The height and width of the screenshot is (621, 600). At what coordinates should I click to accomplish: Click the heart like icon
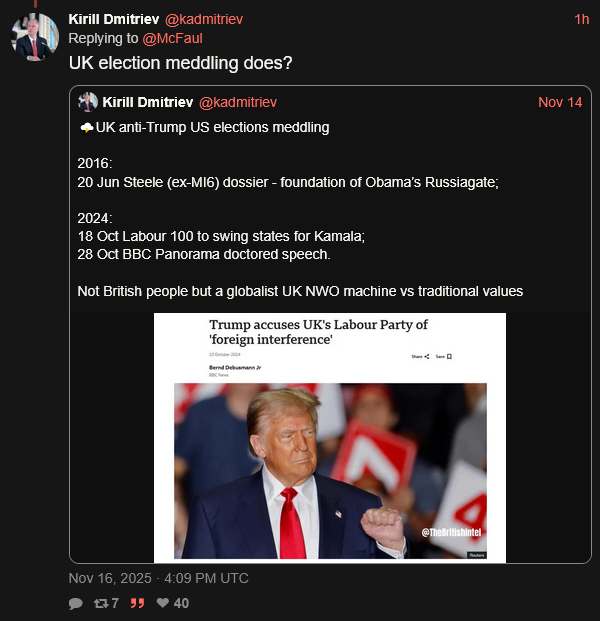[163, 602]
